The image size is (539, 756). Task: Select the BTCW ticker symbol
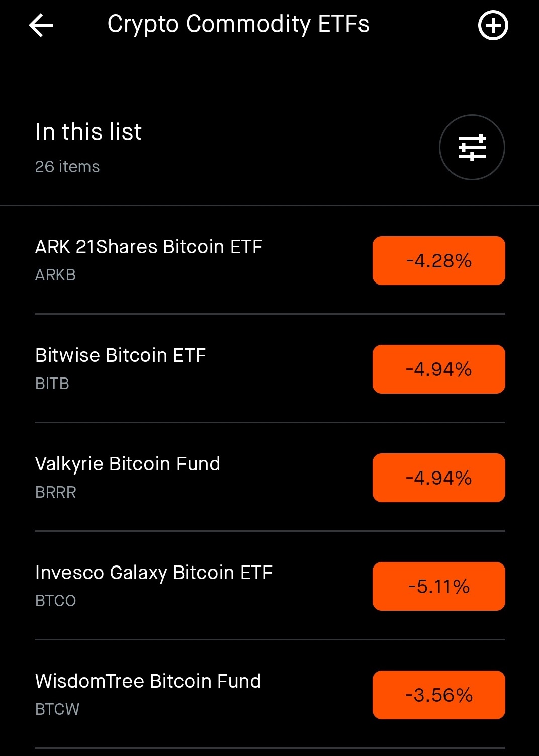click(57, 709)
